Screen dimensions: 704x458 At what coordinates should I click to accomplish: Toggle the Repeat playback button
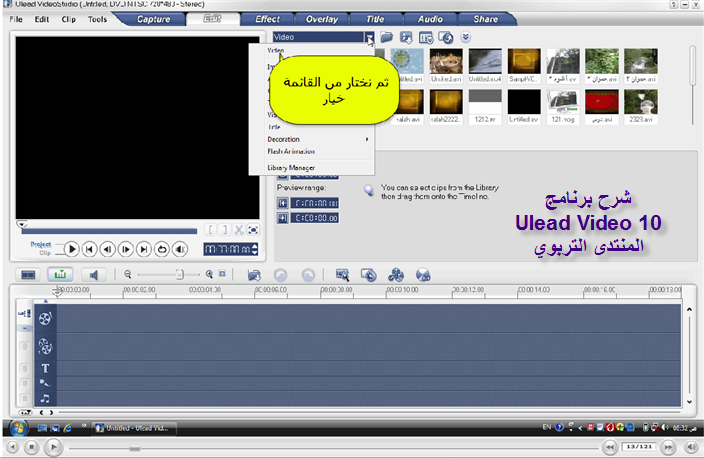[x=162, y=249]
